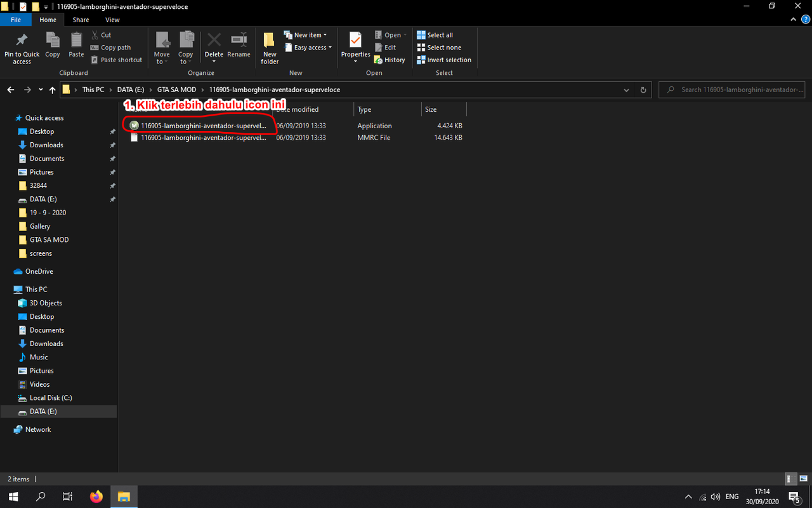Sort by Size column header
Screen dimensions: 812x508
[x=443, y=109]
